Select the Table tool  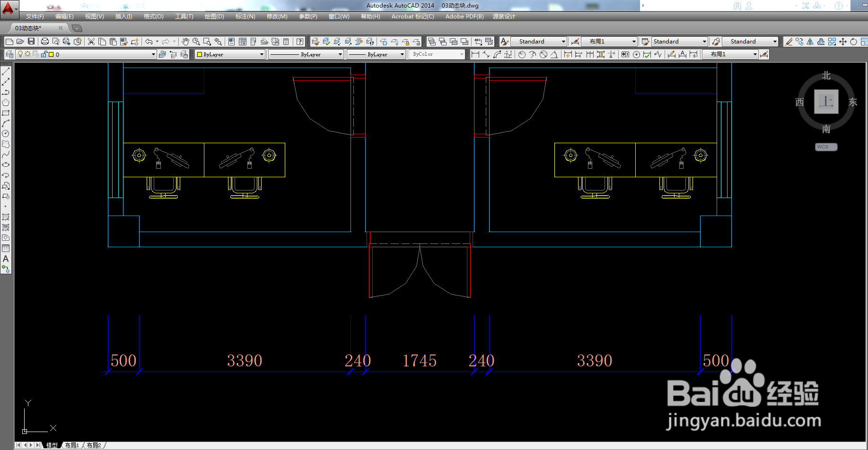[6, 248]
